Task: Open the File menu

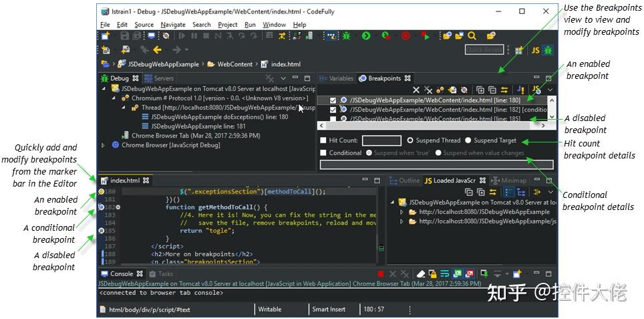Action: (105, 25)
